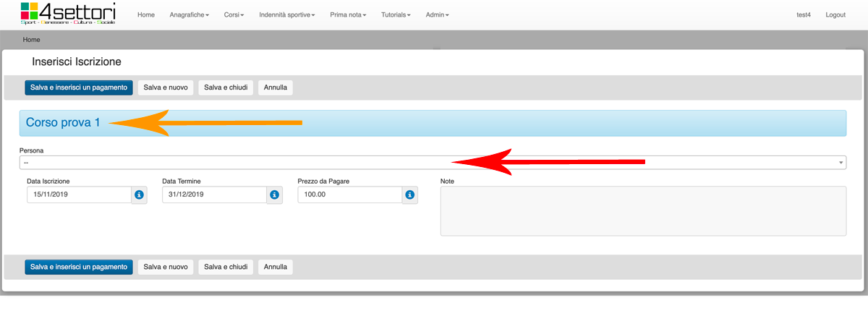Click the Data Termine date field
This screenshot has height=316, width=868.
coord(214,195)
